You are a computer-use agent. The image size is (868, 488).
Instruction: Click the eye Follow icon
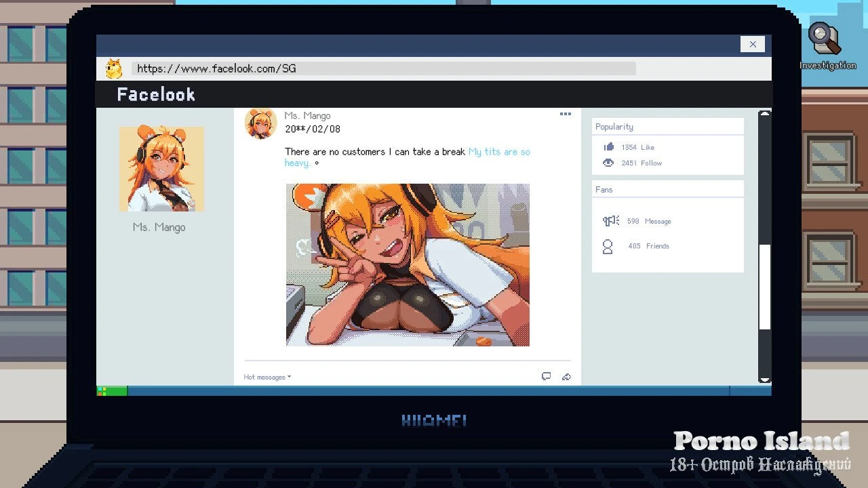click(608, 163)
